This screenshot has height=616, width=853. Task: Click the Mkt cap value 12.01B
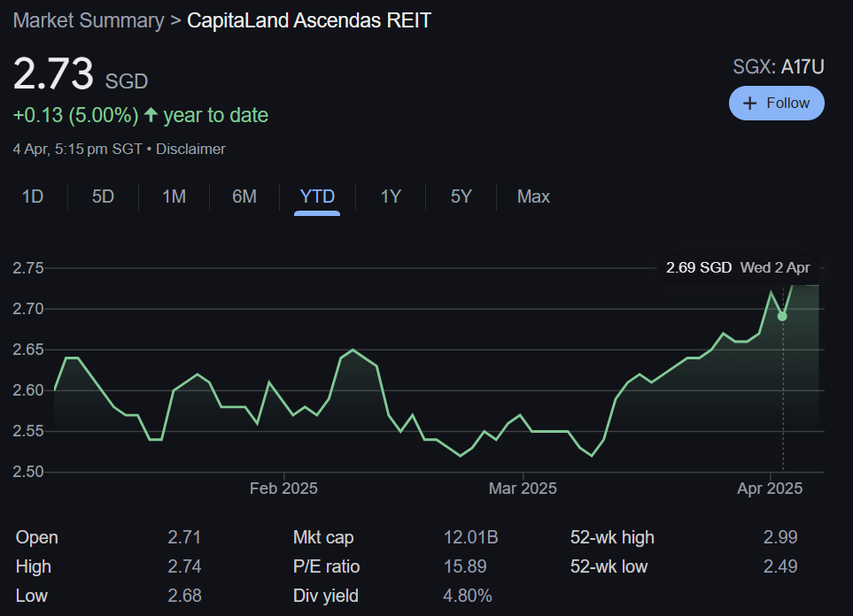pos(470,537)
